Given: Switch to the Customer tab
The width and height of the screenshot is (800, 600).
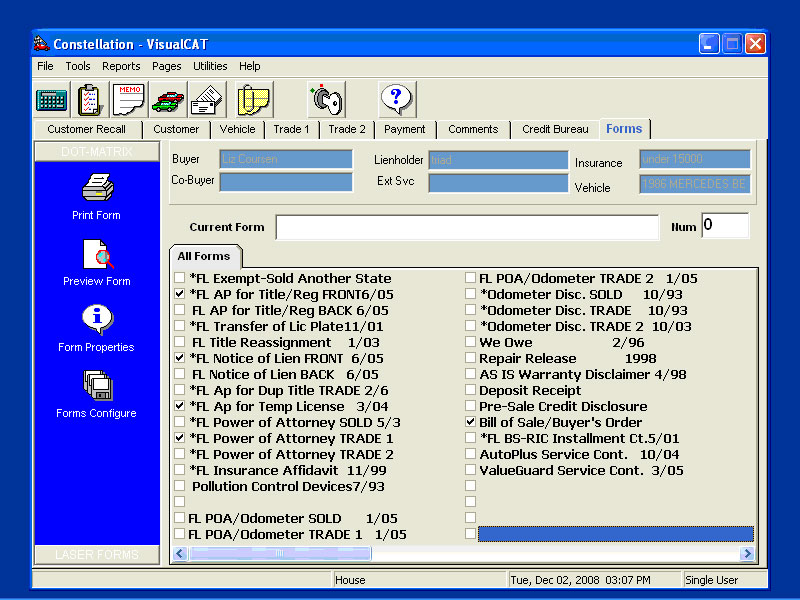Looking at the screenshot, I should pos(176,130).
